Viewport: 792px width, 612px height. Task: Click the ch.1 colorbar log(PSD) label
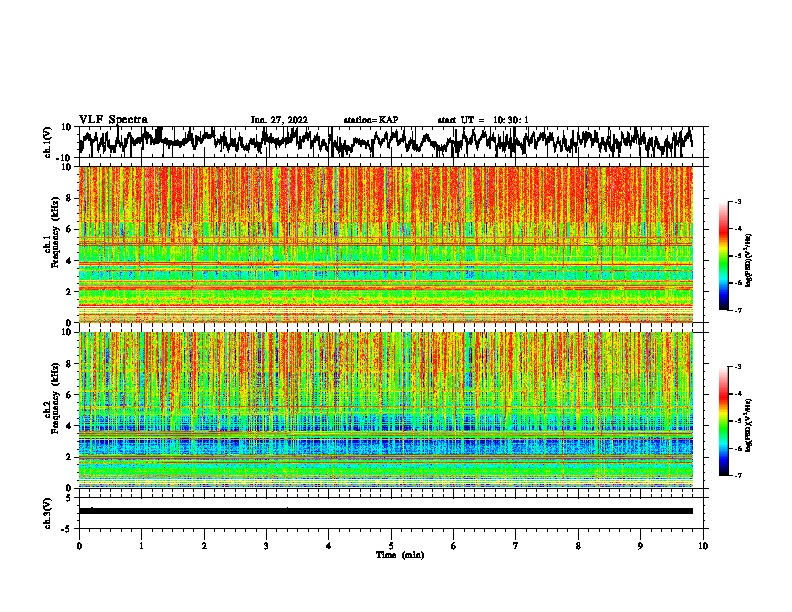pos(749,261)
